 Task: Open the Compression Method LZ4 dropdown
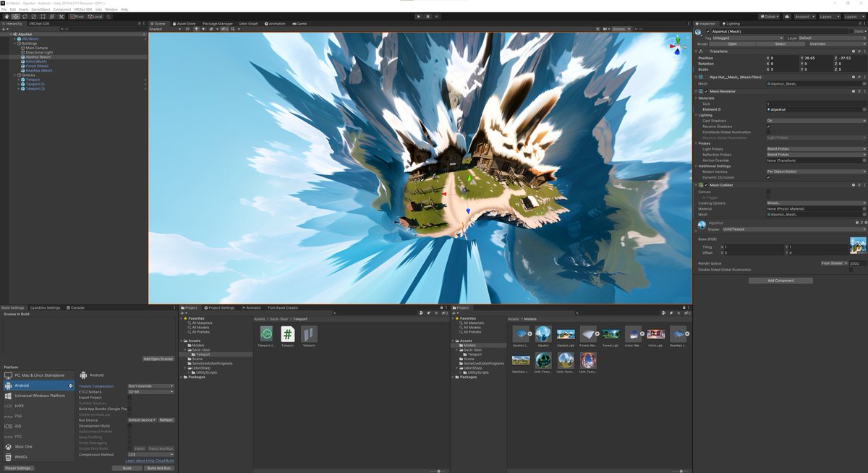150,454
